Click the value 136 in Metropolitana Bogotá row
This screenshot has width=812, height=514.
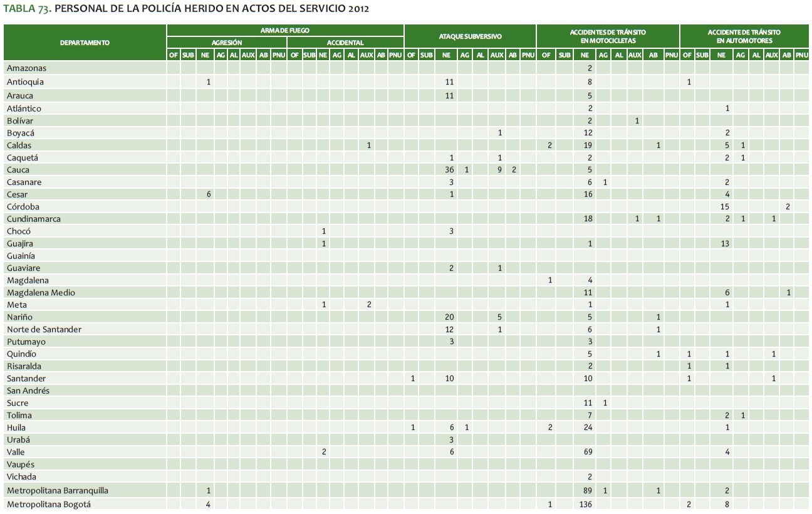586,504
